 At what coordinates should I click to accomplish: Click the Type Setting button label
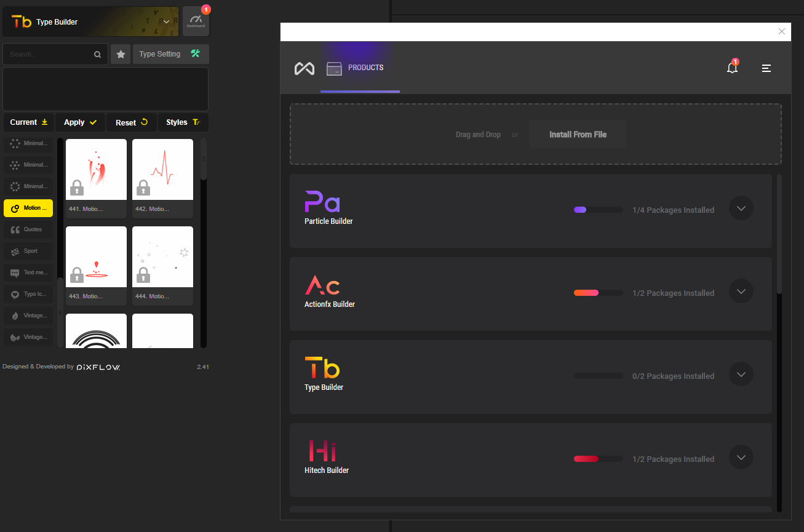(160, 54)
